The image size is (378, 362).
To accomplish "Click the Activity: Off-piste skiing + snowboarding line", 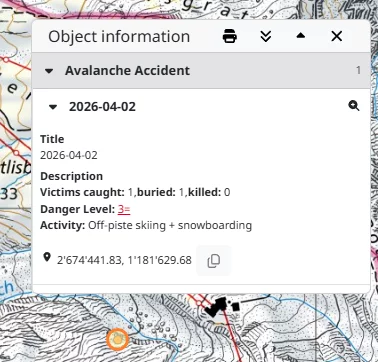I will [146, 226].
